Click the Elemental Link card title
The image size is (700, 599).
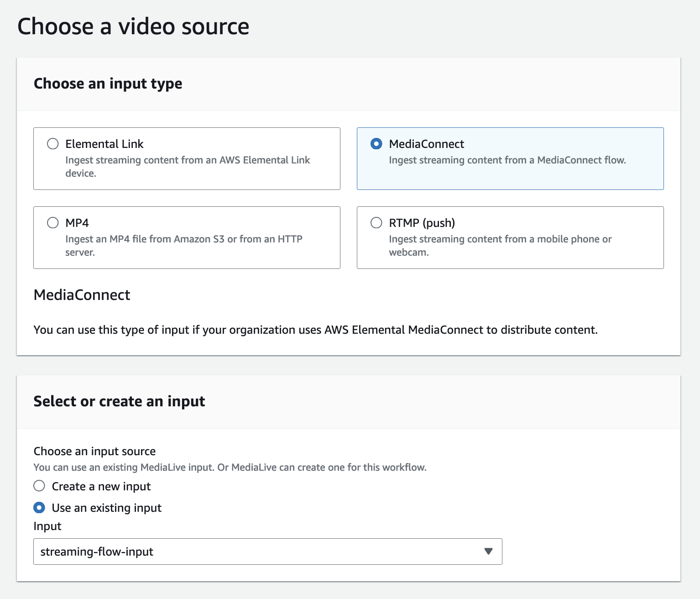point(104,144)
